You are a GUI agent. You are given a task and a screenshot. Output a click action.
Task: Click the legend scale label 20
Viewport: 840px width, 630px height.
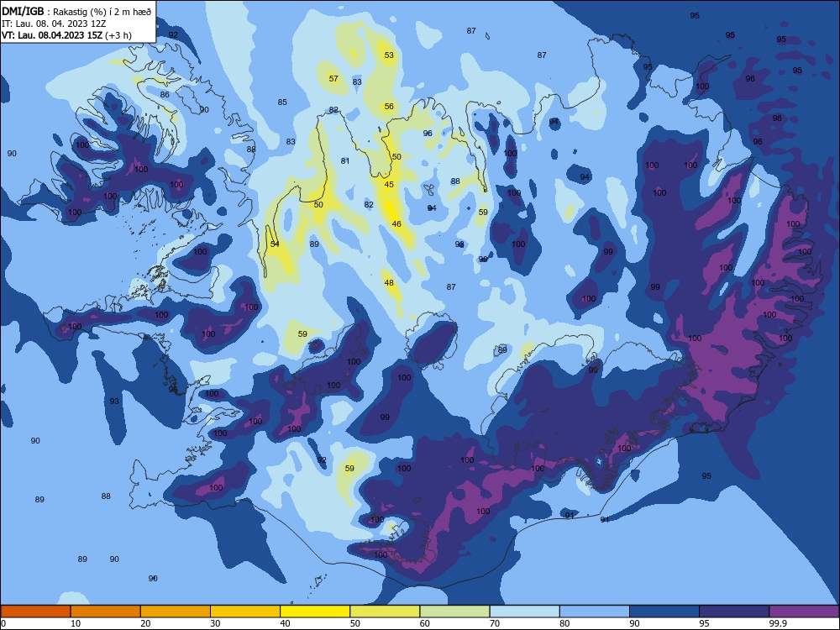tap(145, 623)
